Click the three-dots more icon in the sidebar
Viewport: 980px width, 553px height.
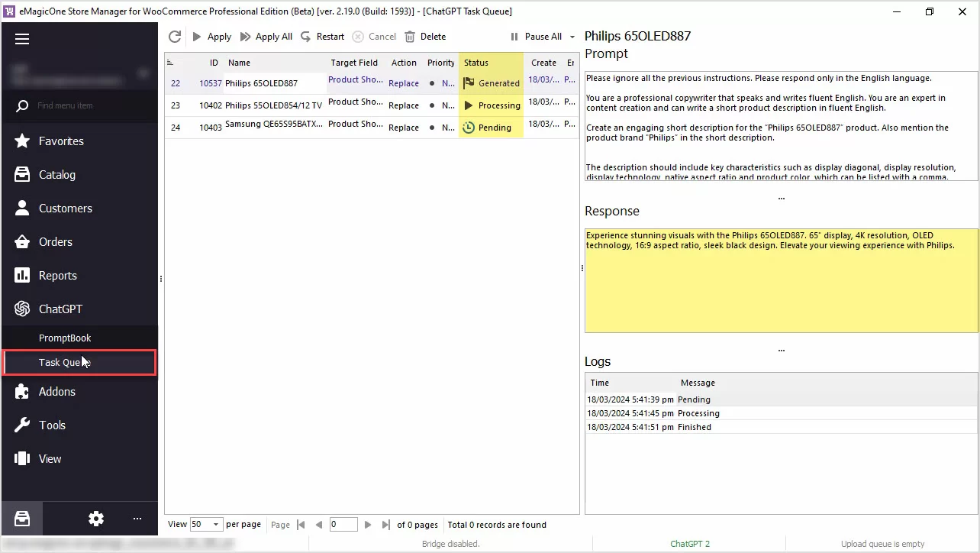point(137,519)
